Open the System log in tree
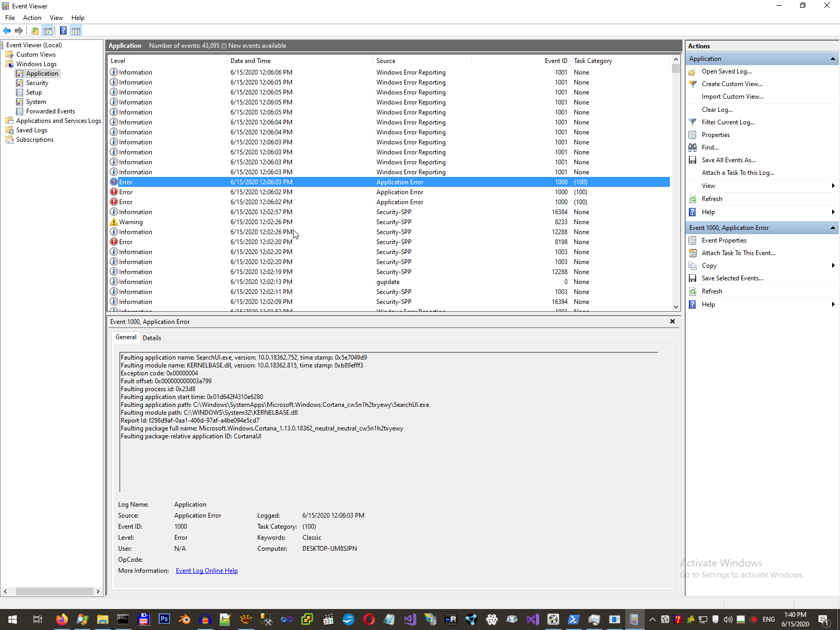 pyautogui.click(x=36, y=102)
